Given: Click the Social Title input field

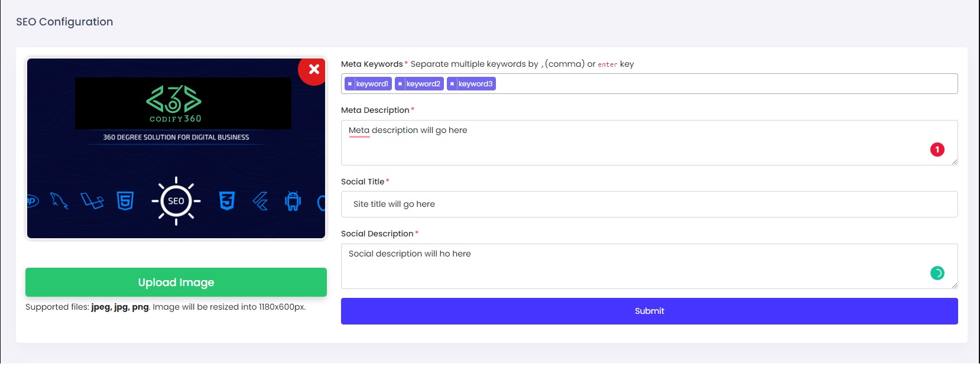Looking at the screenshot, I should 650,204.
